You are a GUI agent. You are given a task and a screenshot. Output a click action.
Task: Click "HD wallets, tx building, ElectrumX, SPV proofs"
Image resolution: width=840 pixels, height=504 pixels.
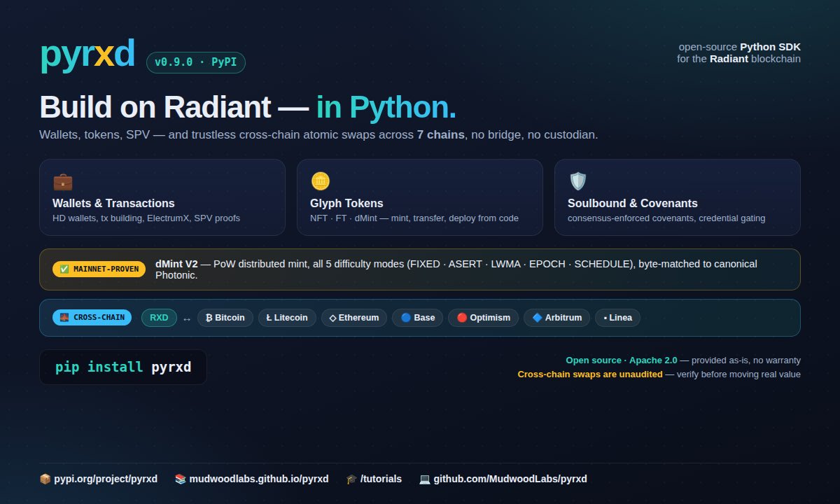pyautogui.click(x=146, y=218)
